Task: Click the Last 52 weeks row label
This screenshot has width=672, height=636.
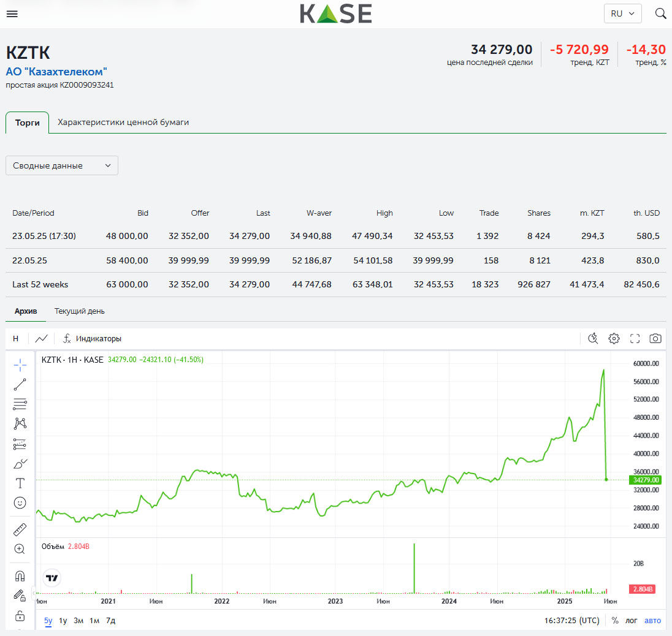Action: click(40, 284)
